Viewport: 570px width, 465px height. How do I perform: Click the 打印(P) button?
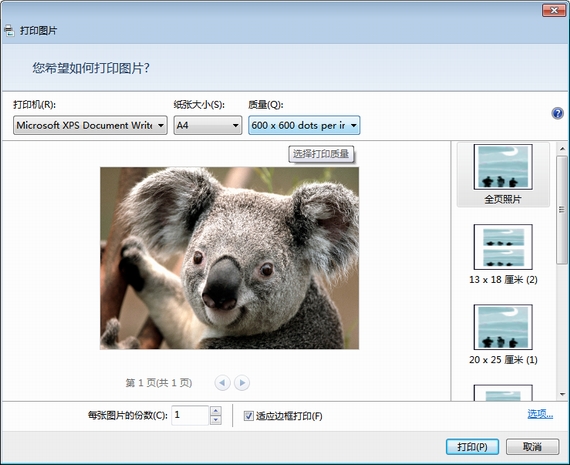[x=472, y=446]
